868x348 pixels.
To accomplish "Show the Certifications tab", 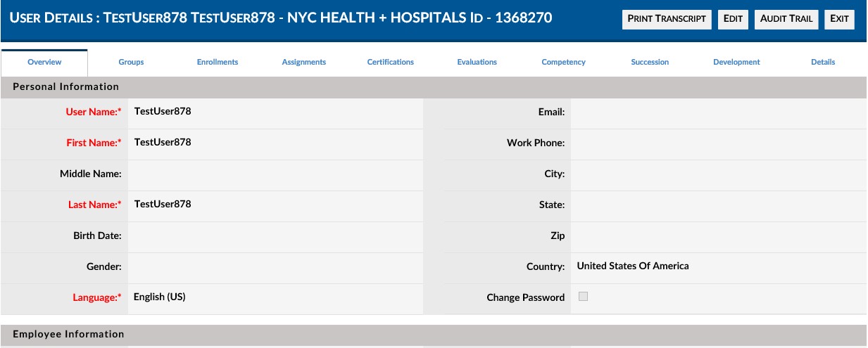I will pyautogui.click(x=391, y=63).
